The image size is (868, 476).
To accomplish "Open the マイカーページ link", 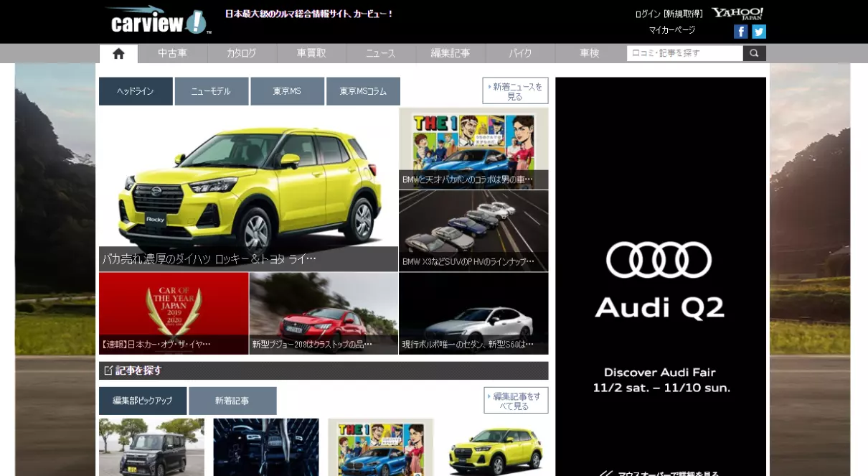I will tap(672, 30).
